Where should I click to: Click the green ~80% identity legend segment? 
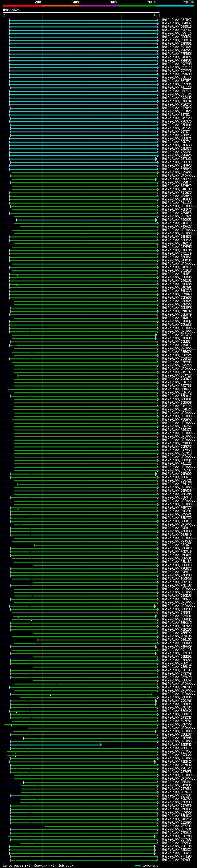(136, 6)
